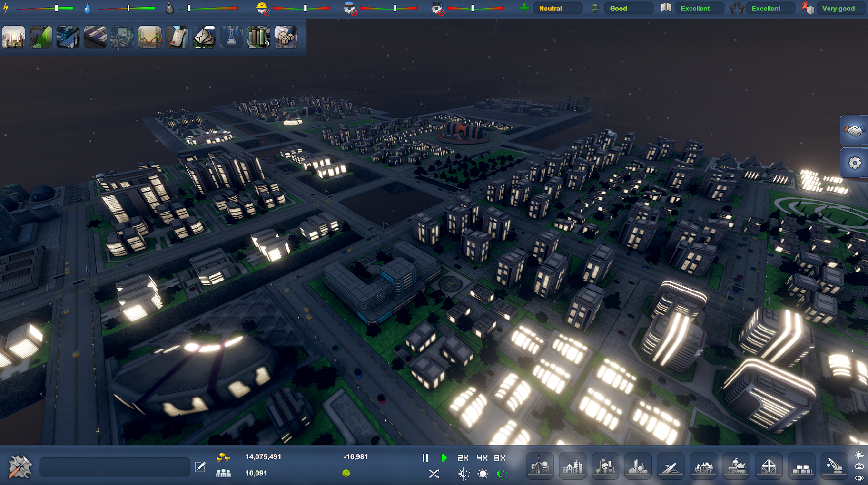Toggle the weather sun-cloud icon
The image size is (868, 485).
(859, 455)
